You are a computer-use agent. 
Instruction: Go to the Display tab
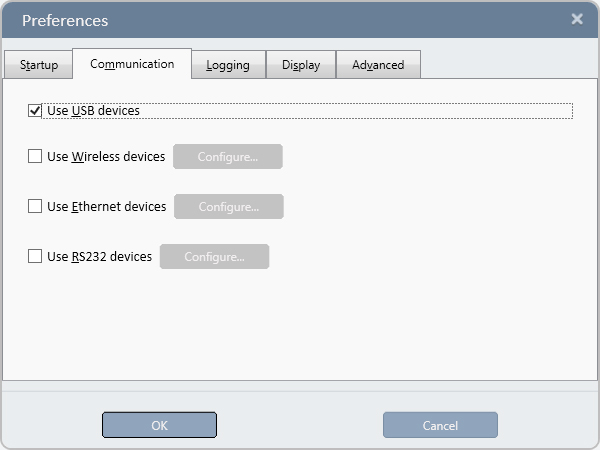click(301, 65)
